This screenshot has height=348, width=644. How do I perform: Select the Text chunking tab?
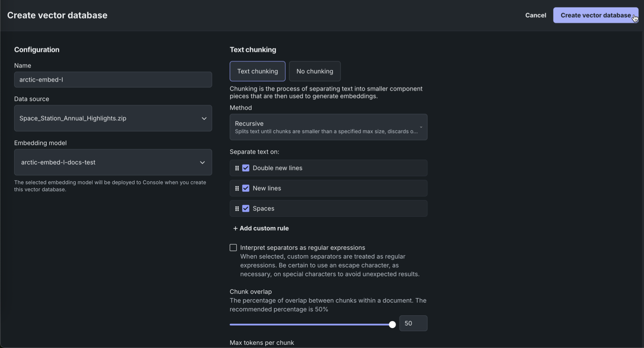point(258,71)
